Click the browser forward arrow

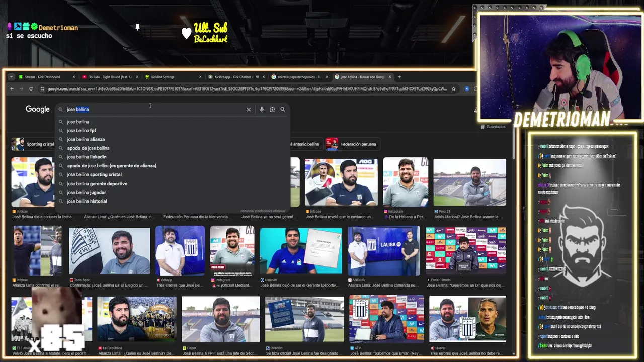tap(21, 89)
